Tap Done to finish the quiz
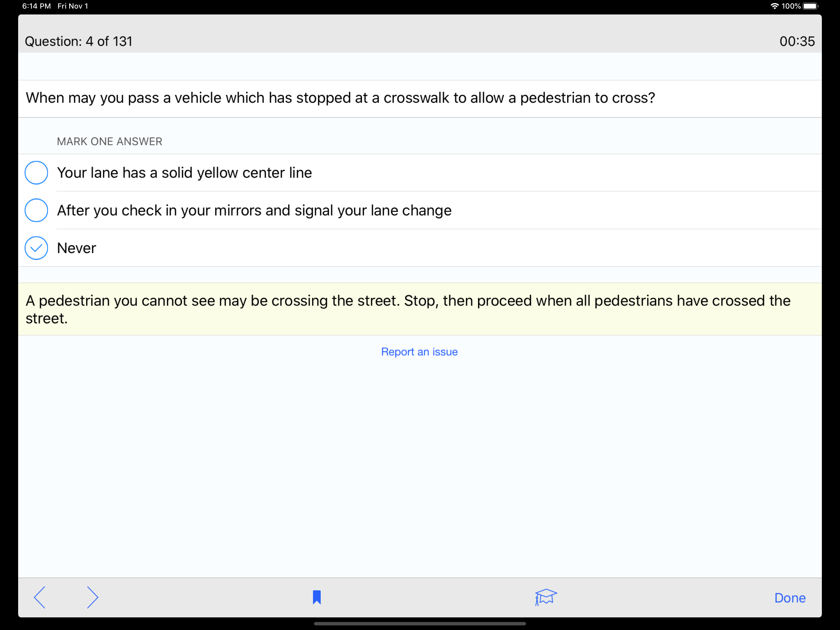840x630 pixels. point(790,597)
